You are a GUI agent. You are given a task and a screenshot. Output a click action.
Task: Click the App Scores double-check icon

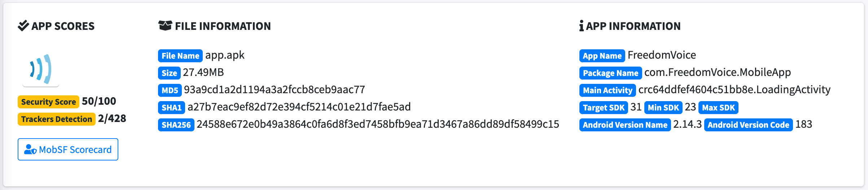click(23, 26)
